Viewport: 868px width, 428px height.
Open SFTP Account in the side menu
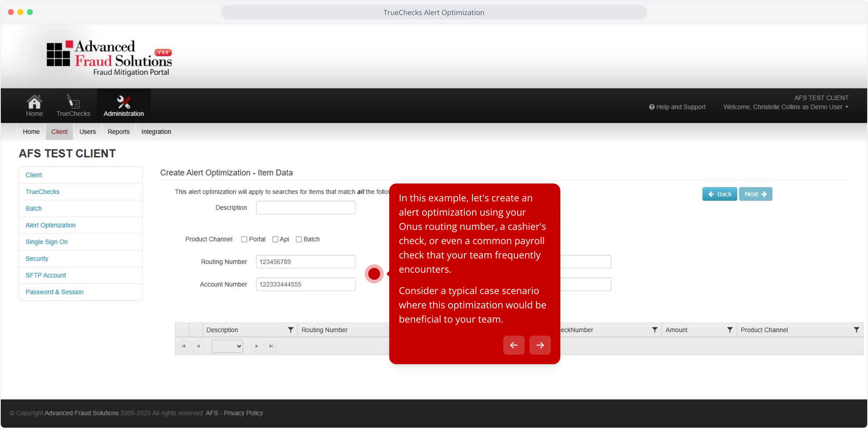pyautogui.click(x=80, y=275)
